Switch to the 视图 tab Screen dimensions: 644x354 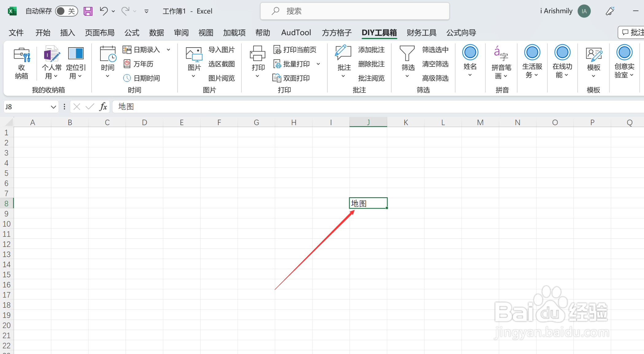click(x=206, y=33)
